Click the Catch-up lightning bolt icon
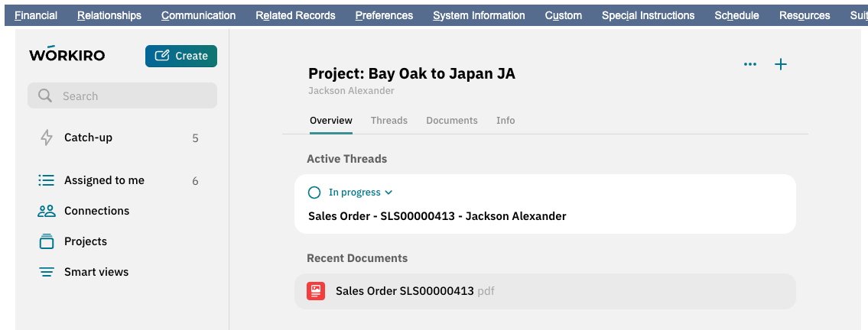The height and width of the screenshot is (330, 868). tap(47, 137)
